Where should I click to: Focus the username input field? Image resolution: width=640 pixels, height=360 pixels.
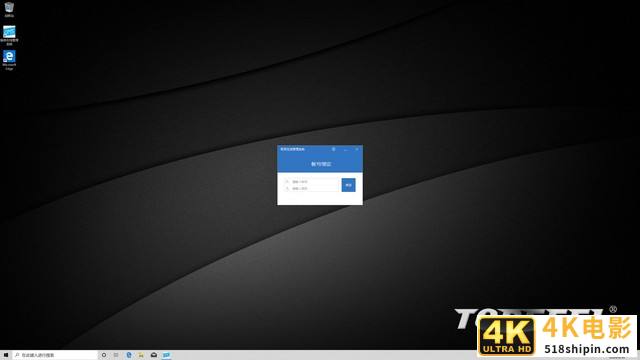tap(312, 182)
